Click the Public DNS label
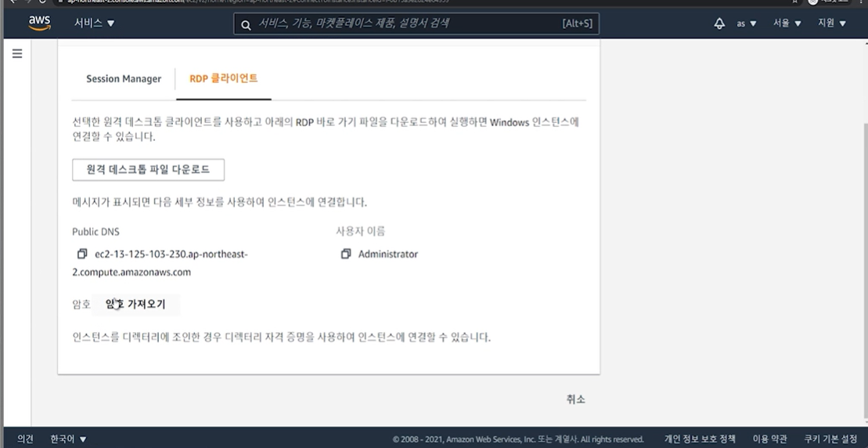This screenshot has width=868, height=448. (95, 232)
